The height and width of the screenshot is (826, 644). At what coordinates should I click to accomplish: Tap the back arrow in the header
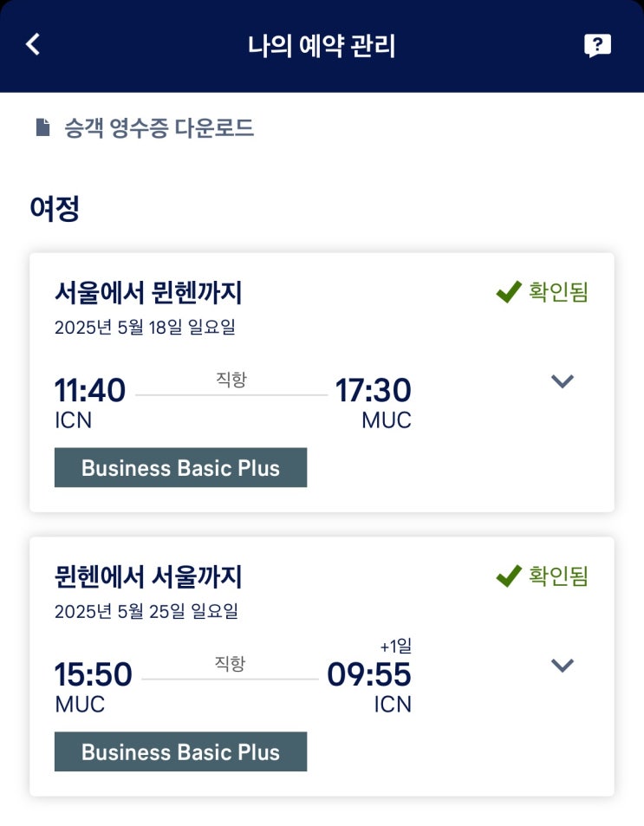click(33, 44)
